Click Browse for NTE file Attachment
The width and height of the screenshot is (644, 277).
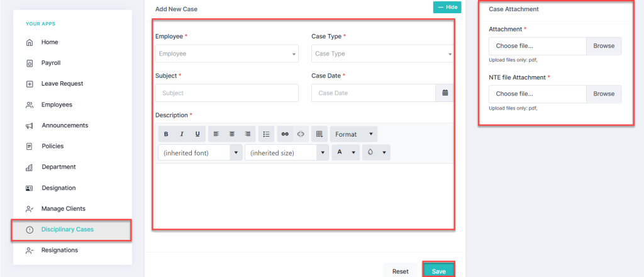click(x=604, y=94)
